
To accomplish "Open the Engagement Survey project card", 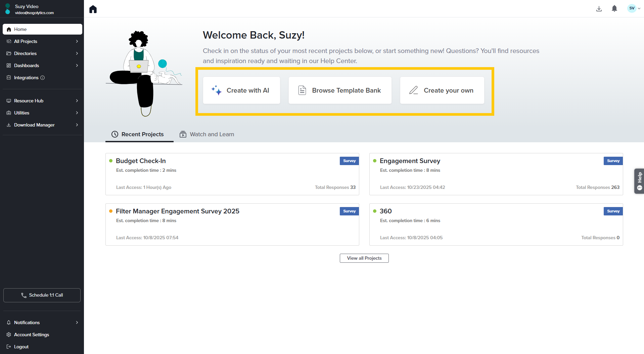I will point(410,161).
